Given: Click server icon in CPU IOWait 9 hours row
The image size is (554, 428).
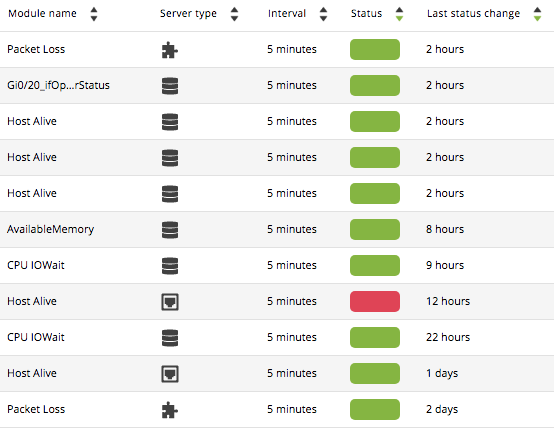Looking at the screenshot, I should [170, 266].
